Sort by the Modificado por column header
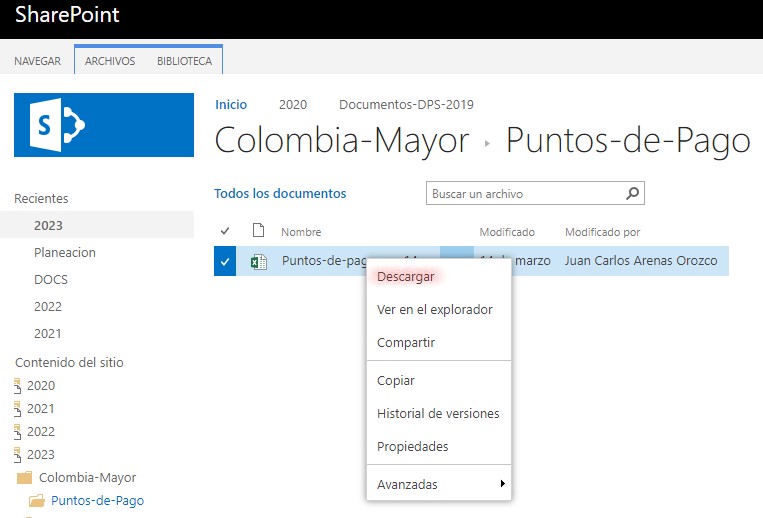The image size is (763, 518). coord(602,232)
